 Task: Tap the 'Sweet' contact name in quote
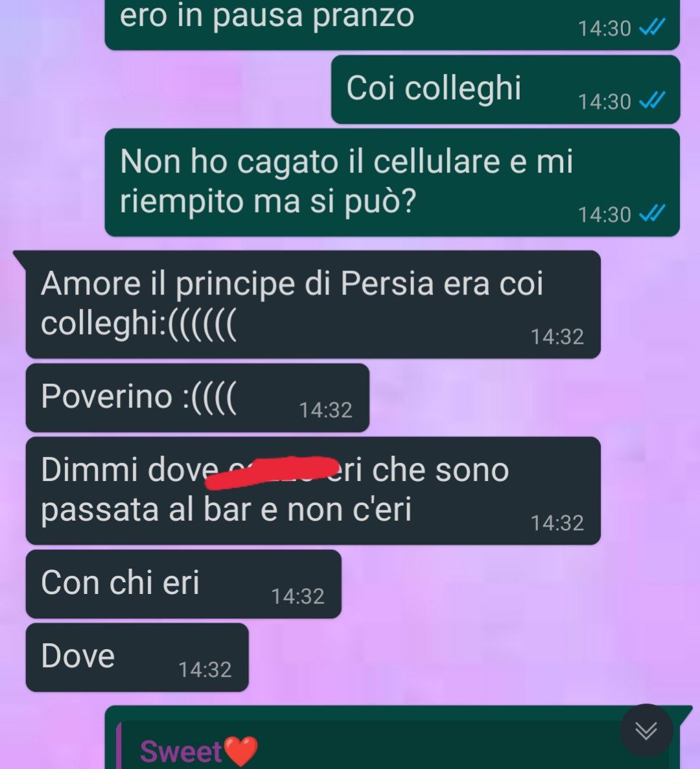click(181, 751)
